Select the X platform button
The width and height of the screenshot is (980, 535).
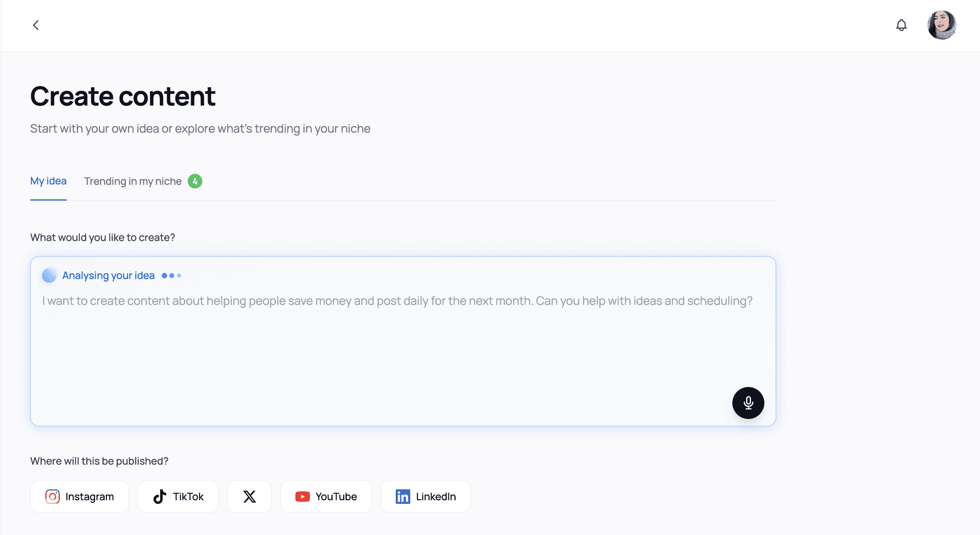pyautogui.click(x=249, y=497)
